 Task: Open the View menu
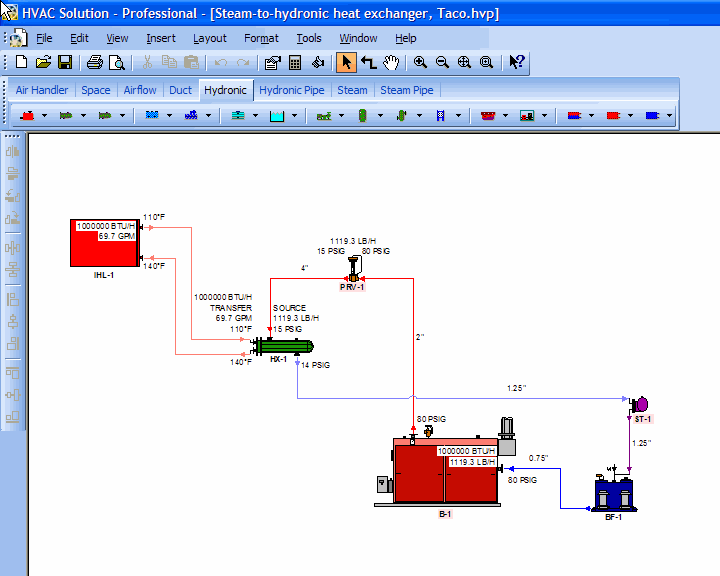pyautogui.click(x=117, y=38)
